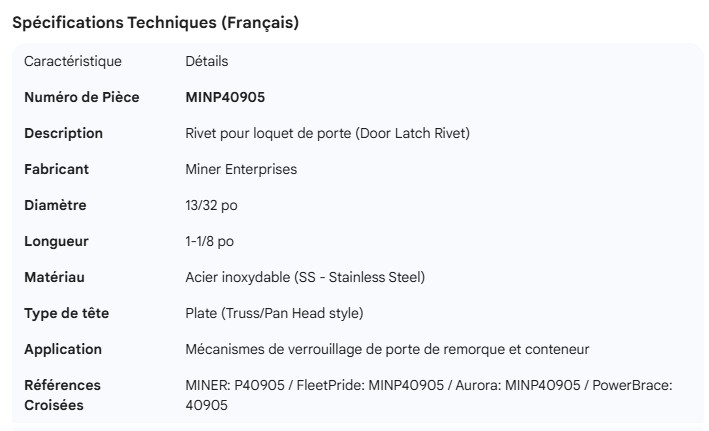This screenshot has height=431, width=709.
Task: Click the Matériau row label
Action: pos(54,277)
